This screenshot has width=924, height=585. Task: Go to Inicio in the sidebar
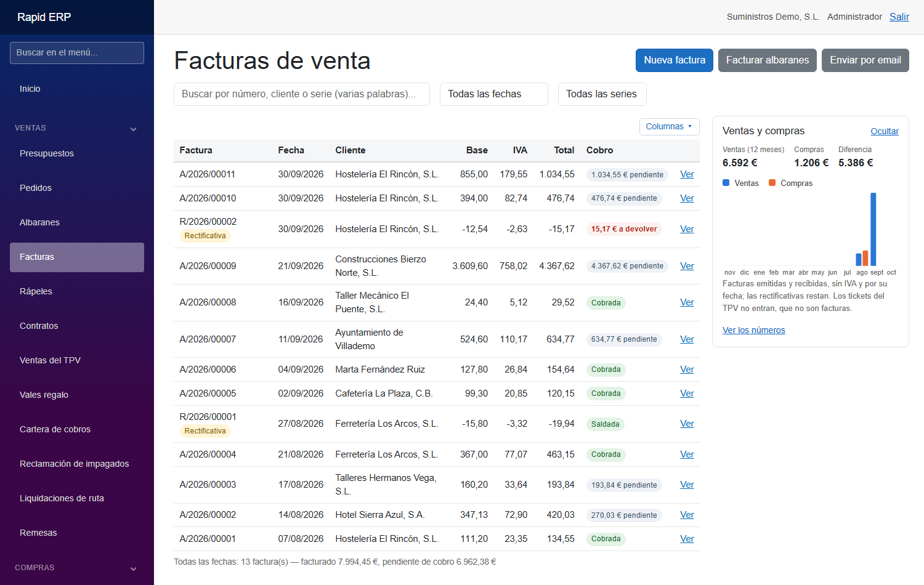pyautogui.click(x=77, y=89)
